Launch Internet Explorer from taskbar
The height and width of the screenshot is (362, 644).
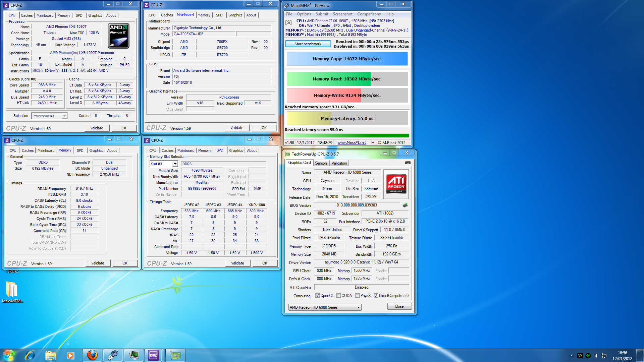[x=30, y=355]
